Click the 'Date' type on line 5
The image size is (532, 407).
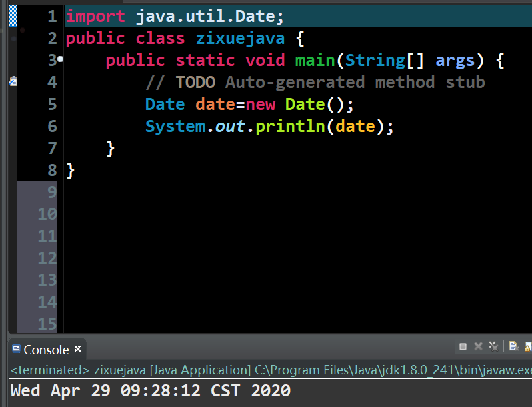(165, 104)
